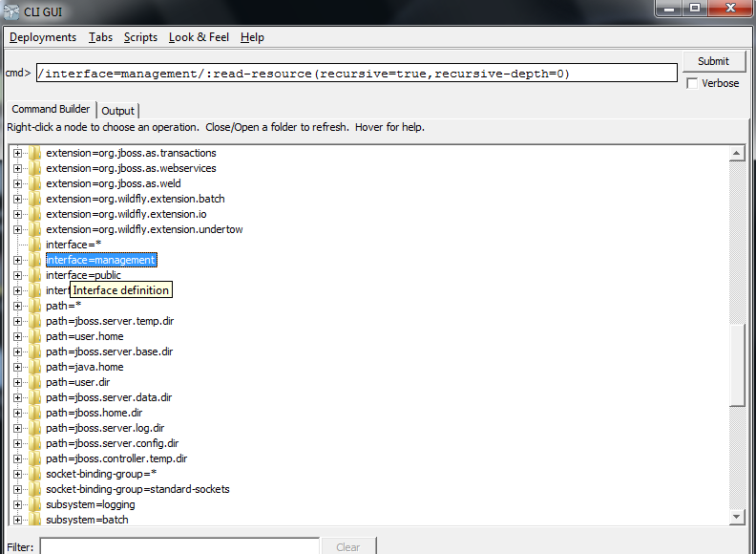Expand the path=jboss.server.data.dir node
756x554 pixels.
point(17,397)
